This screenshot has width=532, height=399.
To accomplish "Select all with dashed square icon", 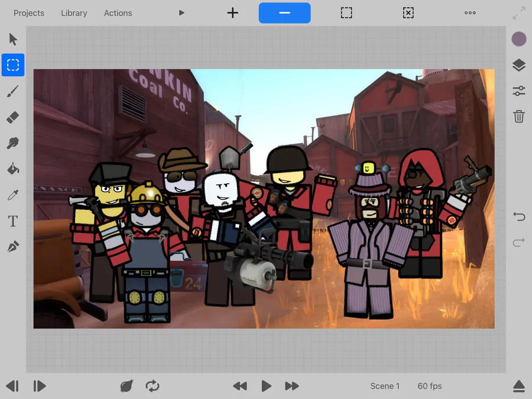I will click(346, 13).
